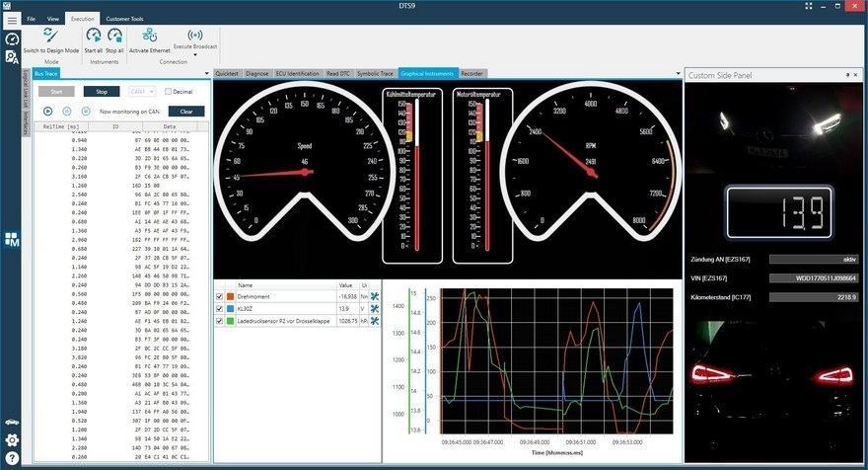Start all instruments
The width and height of the screenshot is (868, 470).
click(x=94, y=36)
